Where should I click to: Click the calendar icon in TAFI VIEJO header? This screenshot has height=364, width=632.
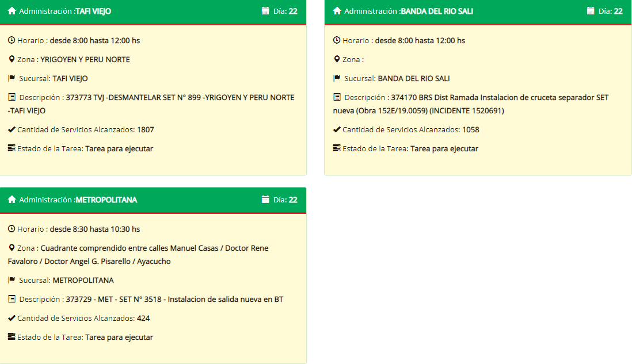pos(265,11)
